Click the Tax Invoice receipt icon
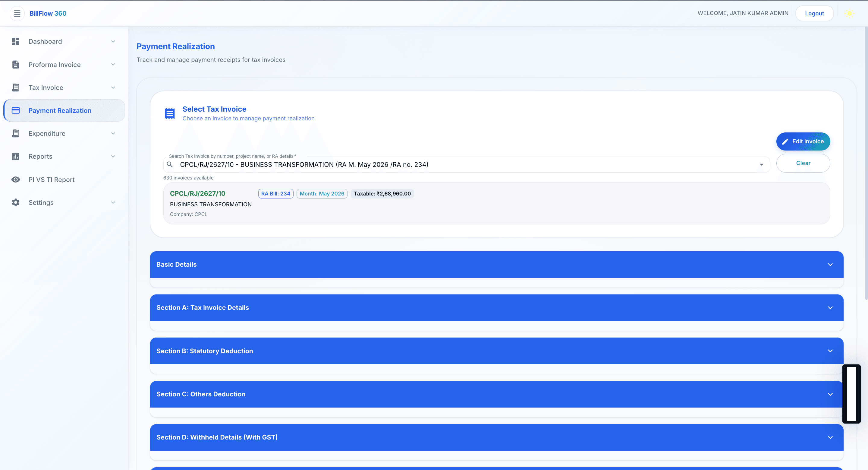 tap(16, 88)
